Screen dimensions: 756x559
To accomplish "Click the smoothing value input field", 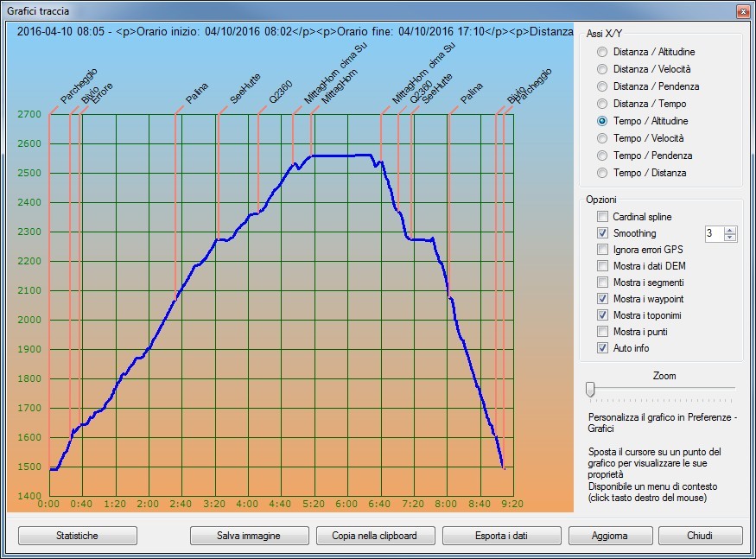I will point(714,233).
